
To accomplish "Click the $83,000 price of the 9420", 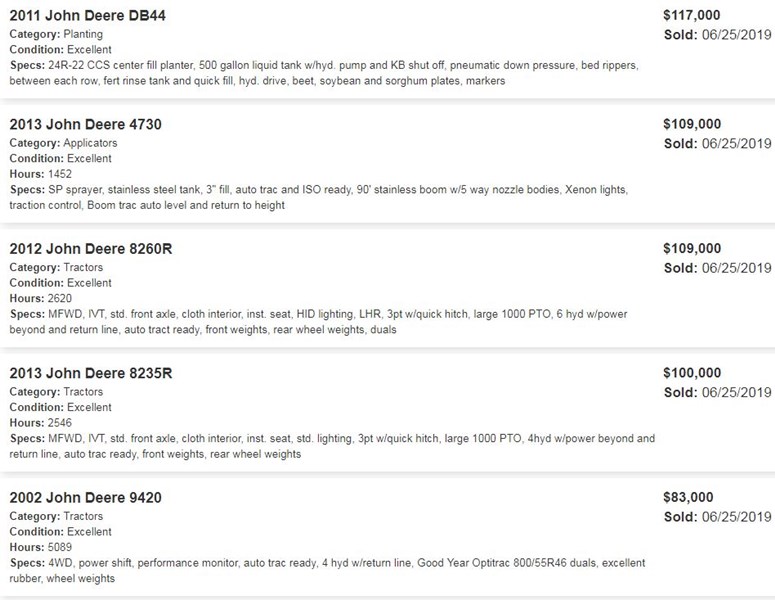I will click(x=688, y=497).
